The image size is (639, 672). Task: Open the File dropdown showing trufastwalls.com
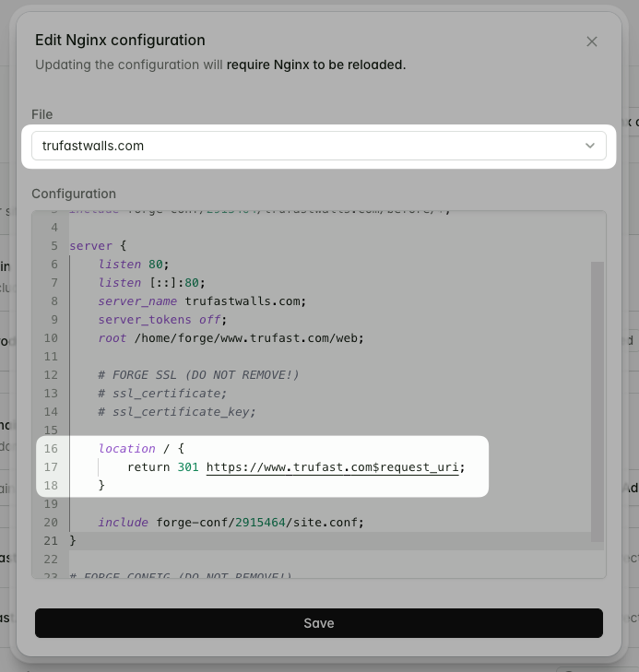[319, 146]
